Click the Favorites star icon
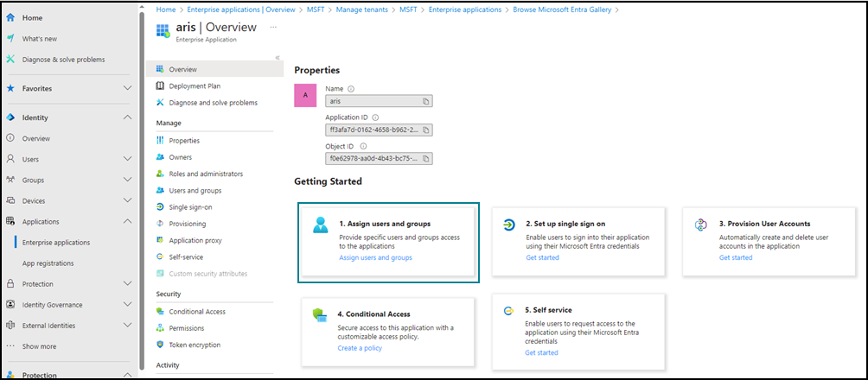This screenshot has width=868, height=380. pos(10,88)
